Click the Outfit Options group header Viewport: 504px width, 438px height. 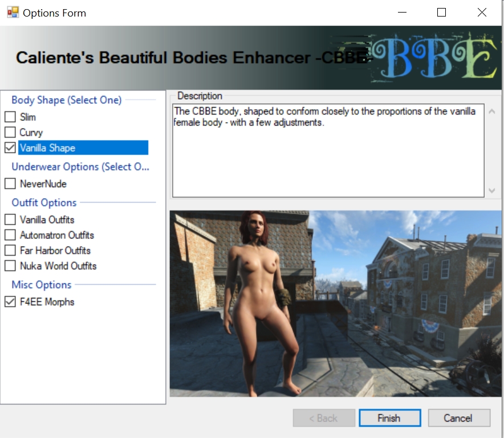pyautogui.click(x=44, y=202)
